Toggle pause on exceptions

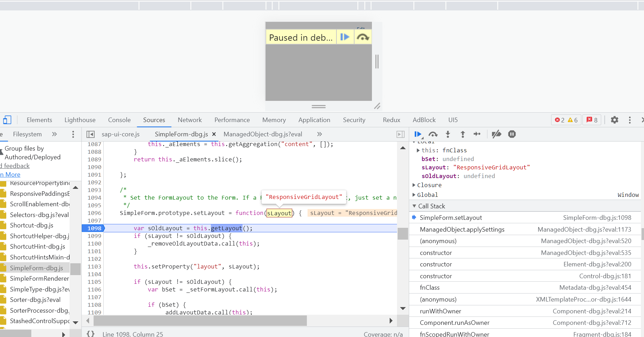[511, 134]
